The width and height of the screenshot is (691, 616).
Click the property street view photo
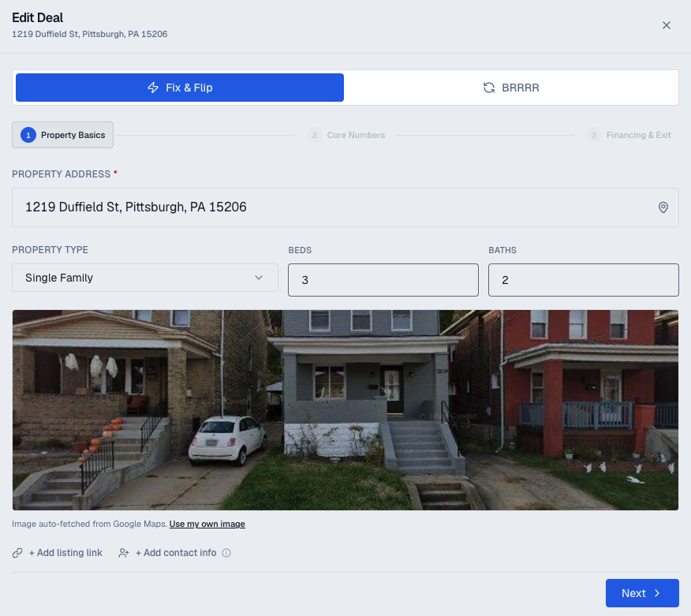345,410
